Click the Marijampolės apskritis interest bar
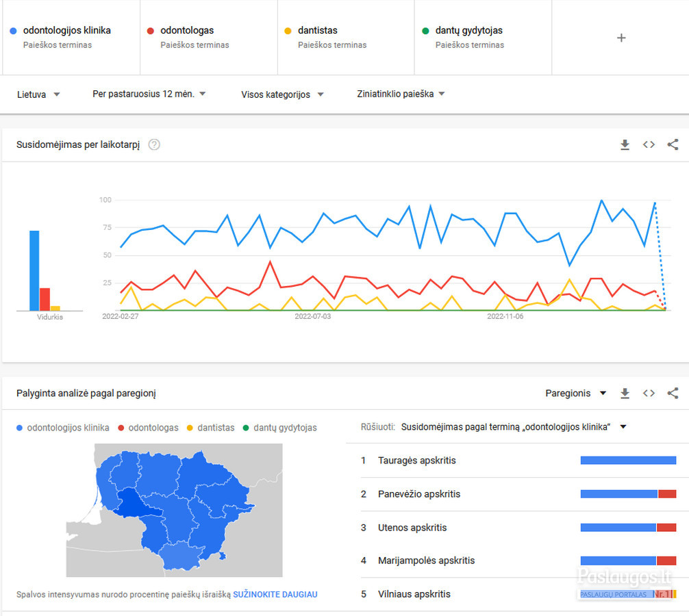 628,561
